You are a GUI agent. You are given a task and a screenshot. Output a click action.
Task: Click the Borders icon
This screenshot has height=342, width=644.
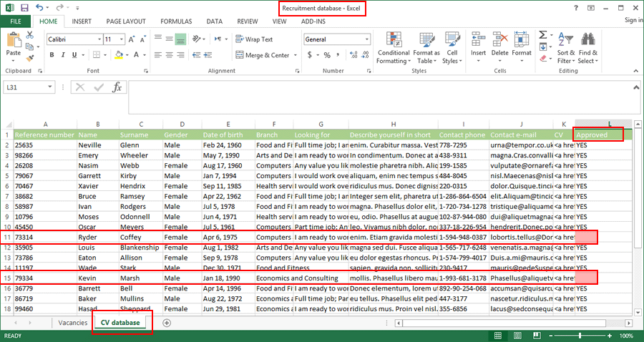(97, 55)
